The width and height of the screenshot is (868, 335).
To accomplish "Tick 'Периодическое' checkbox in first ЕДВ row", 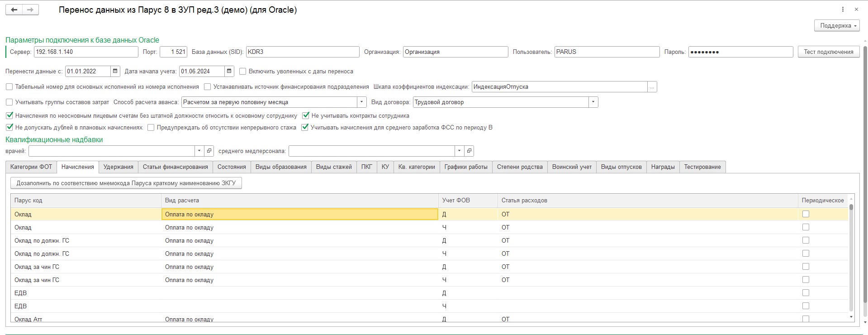I will [806, 293].
